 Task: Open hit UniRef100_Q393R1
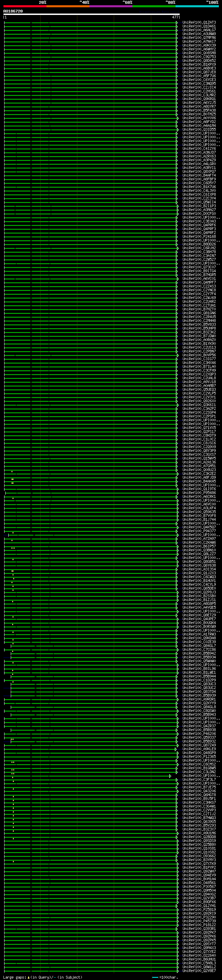point(199,929)
